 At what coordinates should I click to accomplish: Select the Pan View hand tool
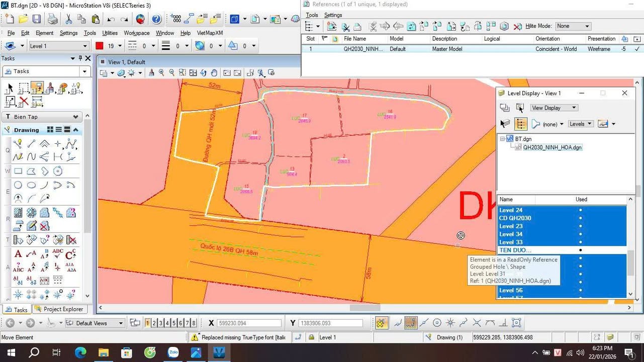[214, 73]
